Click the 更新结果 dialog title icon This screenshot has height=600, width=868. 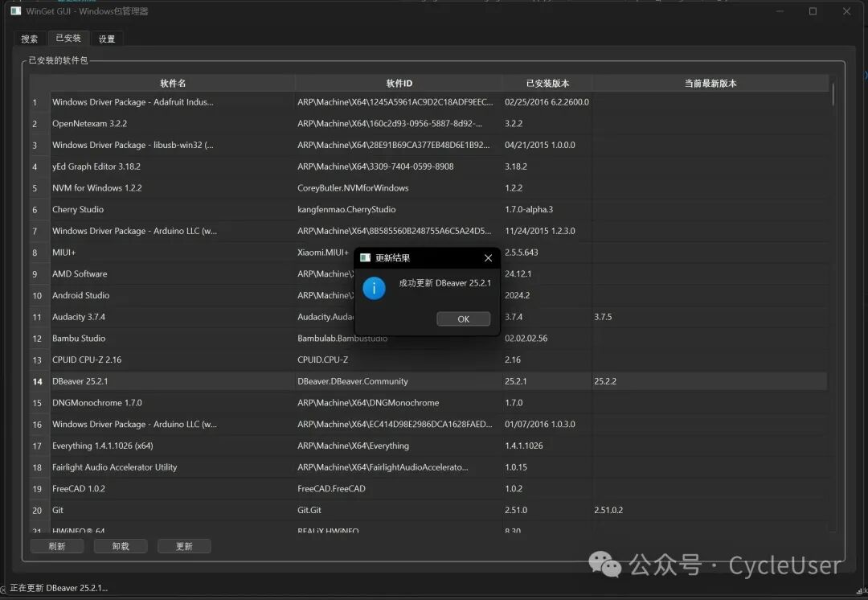click(366, 257)
